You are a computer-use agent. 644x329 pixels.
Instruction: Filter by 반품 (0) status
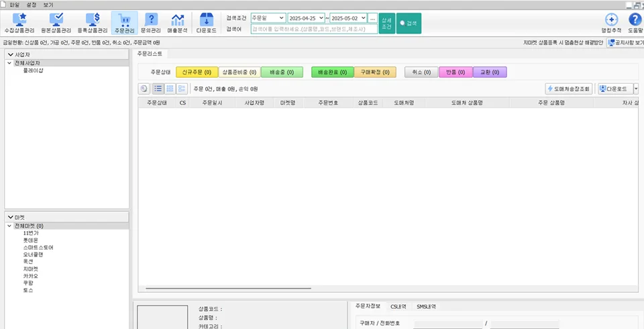click(456, 72)
